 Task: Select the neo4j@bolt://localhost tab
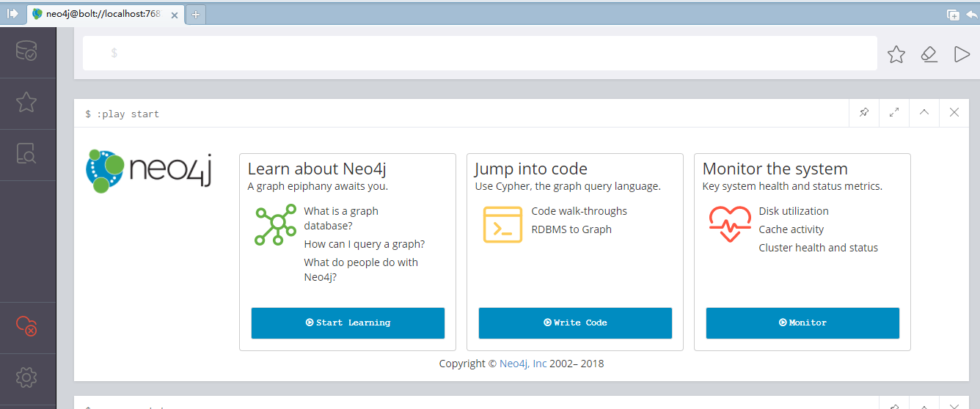105,14
